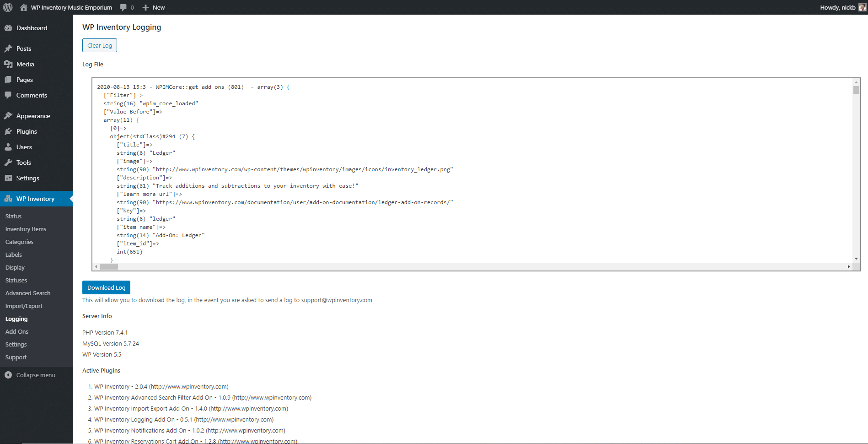Click the Advanced Search Filter Add On entry
This screenshot has height=444, width=868.
tap(203, 397)
